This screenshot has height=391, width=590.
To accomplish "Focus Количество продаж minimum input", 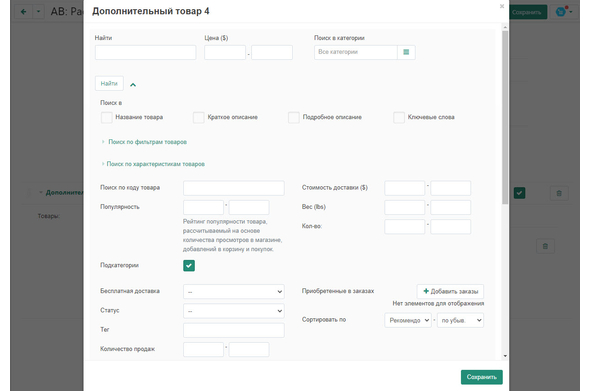I will pos(203,350).
